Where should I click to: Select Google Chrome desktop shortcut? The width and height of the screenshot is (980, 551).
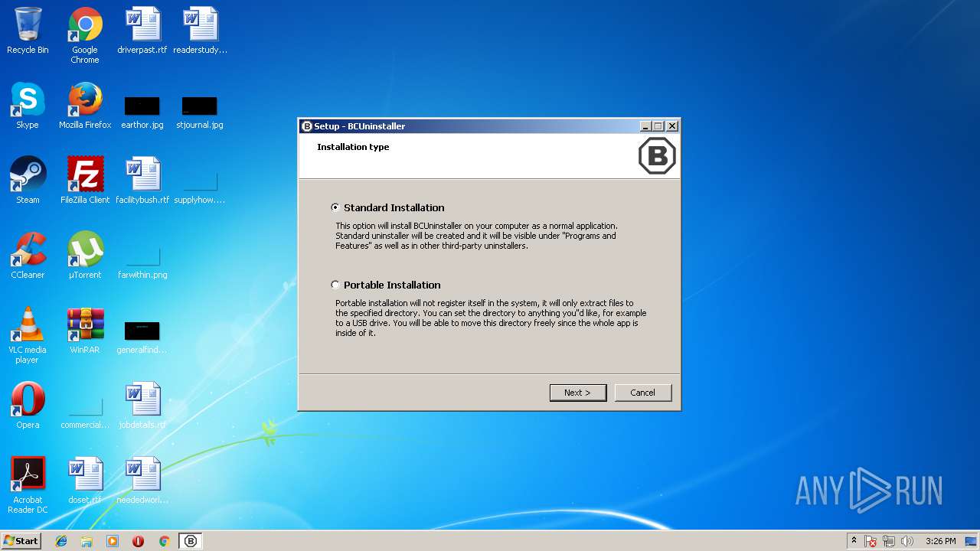pos(85,35)
